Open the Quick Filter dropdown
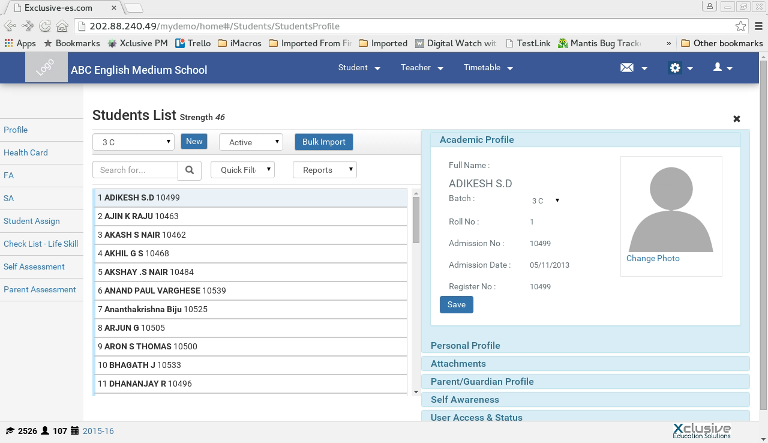This screenshot has height=443, width=768. 242,170
